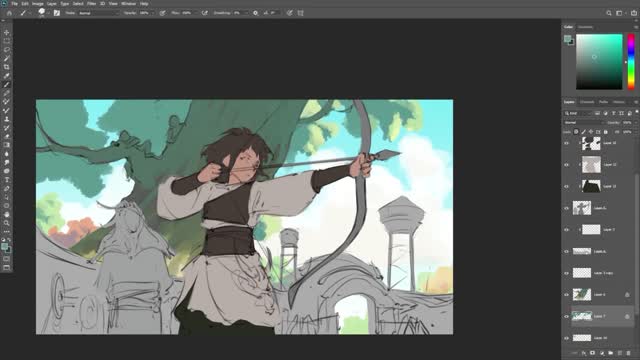The image size is (640, 360).
Task: Open the Edit Toolbar three-dots button
Action: (7, 231)
